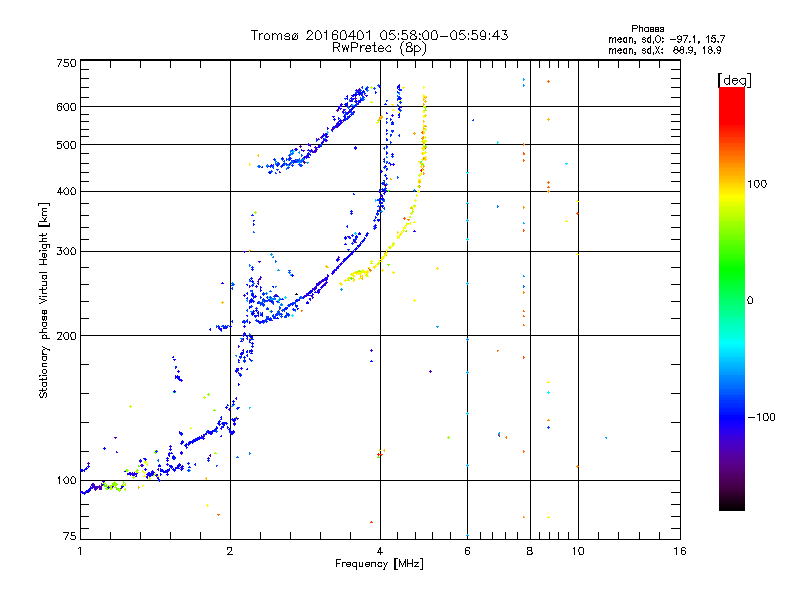Screen dimensions: 800x600
Task: Click the 'Phases' header text
Action: coord(647,29)
